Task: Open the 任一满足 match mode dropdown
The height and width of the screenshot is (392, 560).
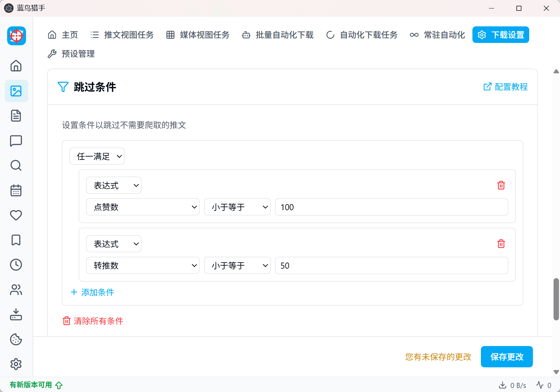Action: (x=97, y=156)
